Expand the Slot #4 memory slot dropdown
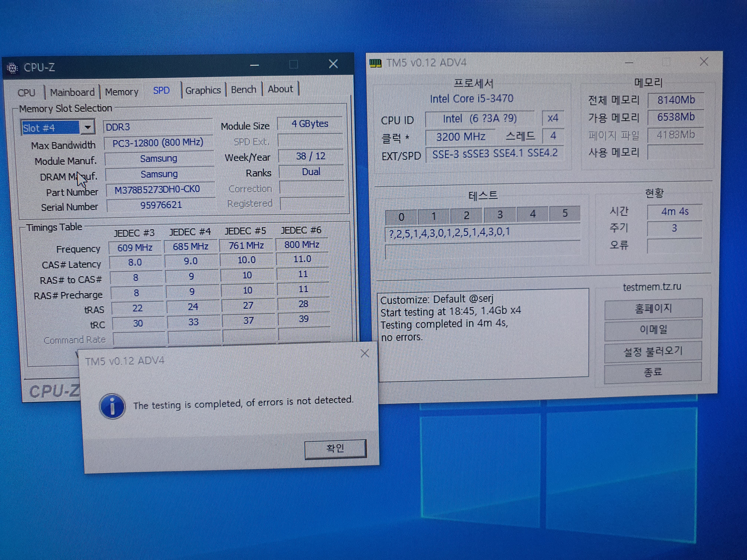The width and height of the screenshot is (747, 560). [87, 127]
